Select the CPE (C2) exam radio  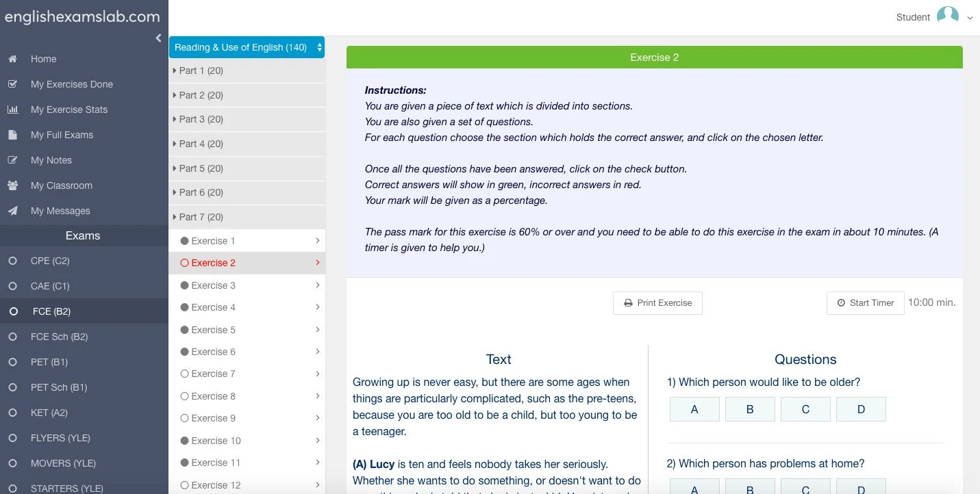coord(12,261)
